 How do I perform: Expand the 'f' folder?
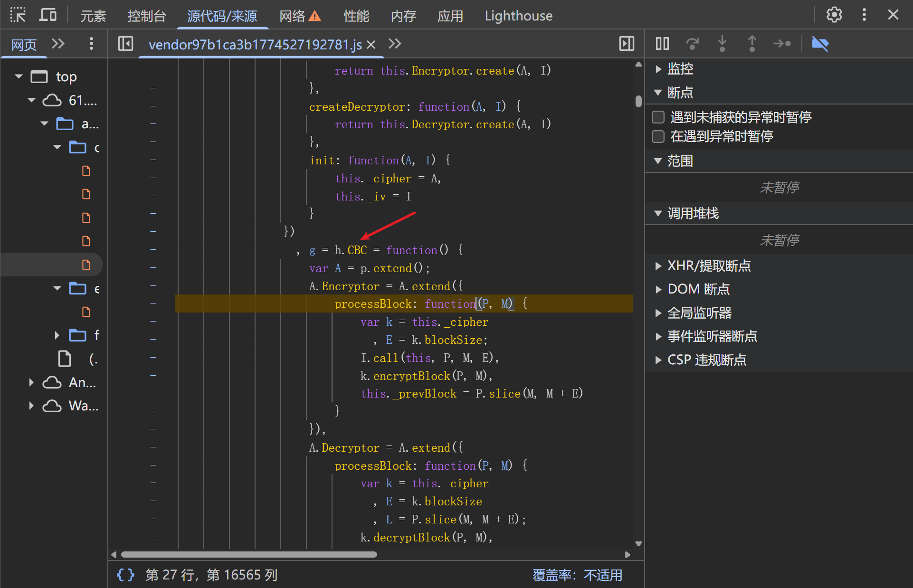point(57,335)
